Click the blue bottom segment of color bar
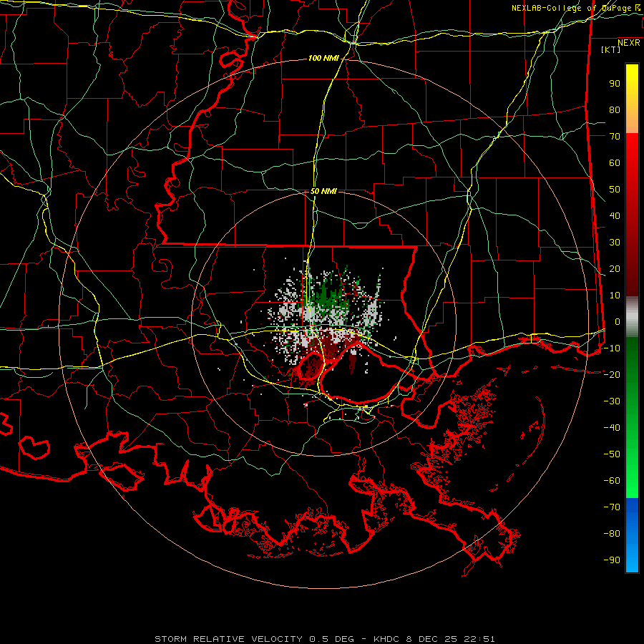 coord(632,535)
